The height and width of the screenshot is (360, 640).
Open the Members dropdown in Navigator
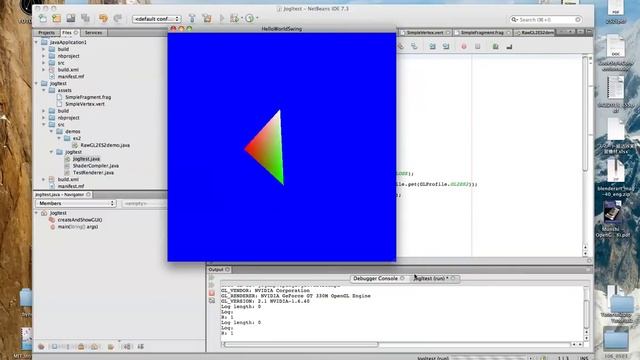[76, 203]
